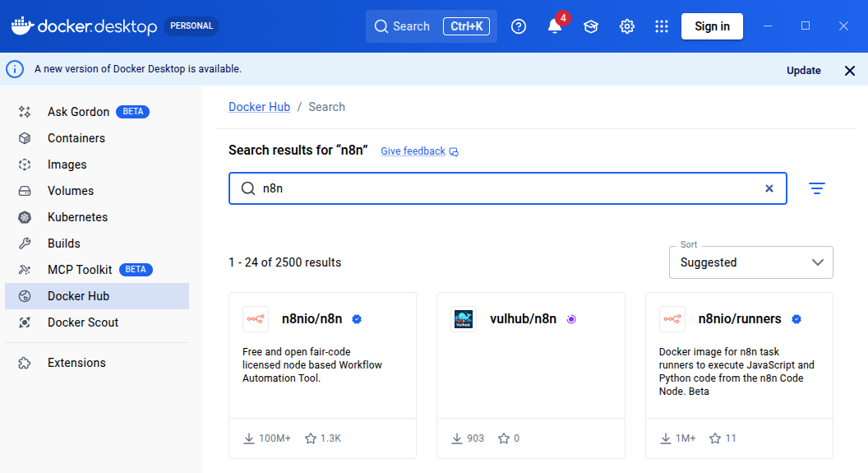The width and height of the screenshot is (868, 473).
Task: Click verified badge next to n8nio/runners
Action: (796, 319)
